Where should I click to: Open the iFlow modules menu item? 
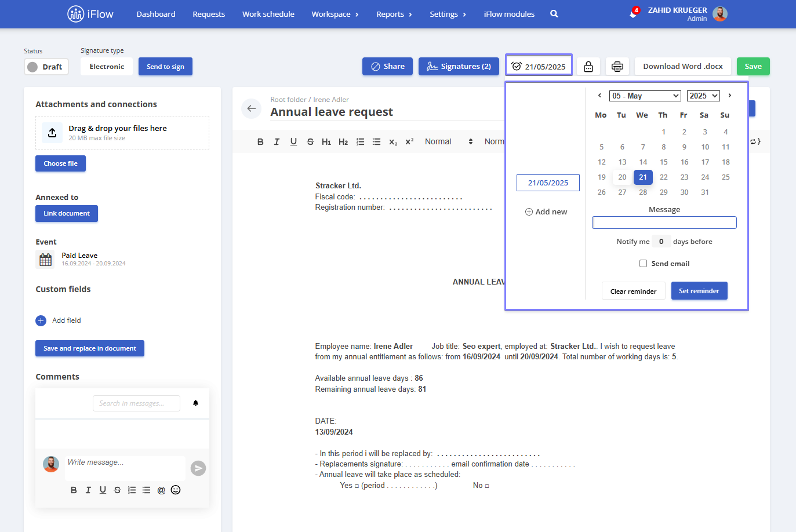click(509, 14)
